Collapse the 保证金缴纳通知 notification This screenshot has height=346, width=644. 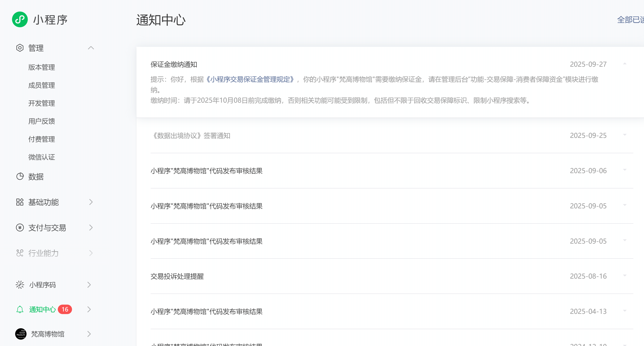(x=625, y=64)
